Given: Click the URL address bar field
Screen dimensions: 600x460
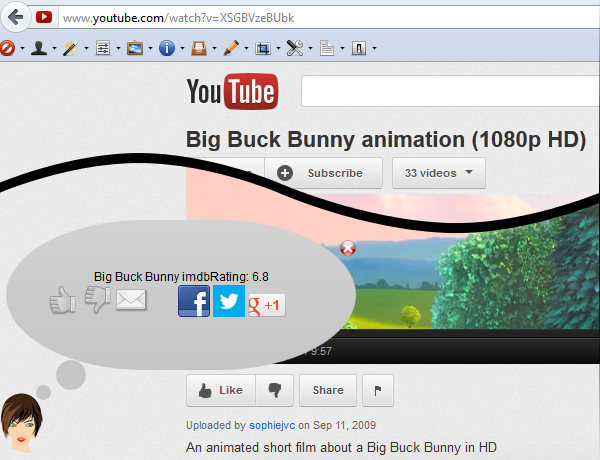Looking at the screenshot, I should 329,18.
